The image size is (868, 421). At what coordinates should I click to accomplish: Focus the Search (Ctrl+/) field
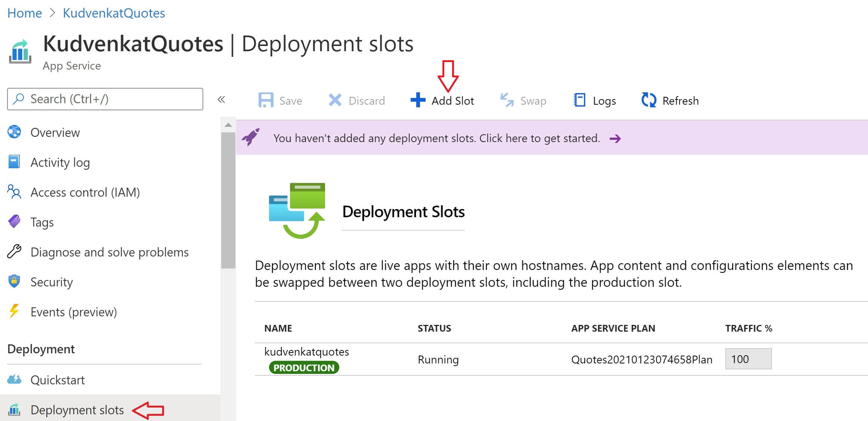105,99
